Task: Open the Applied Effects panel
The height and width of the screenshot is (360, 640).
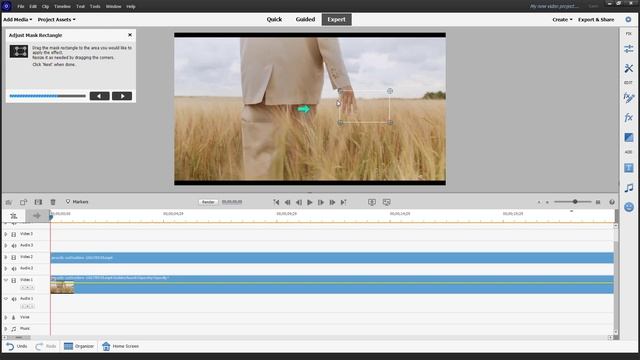Action: click(x=629, y=98)
